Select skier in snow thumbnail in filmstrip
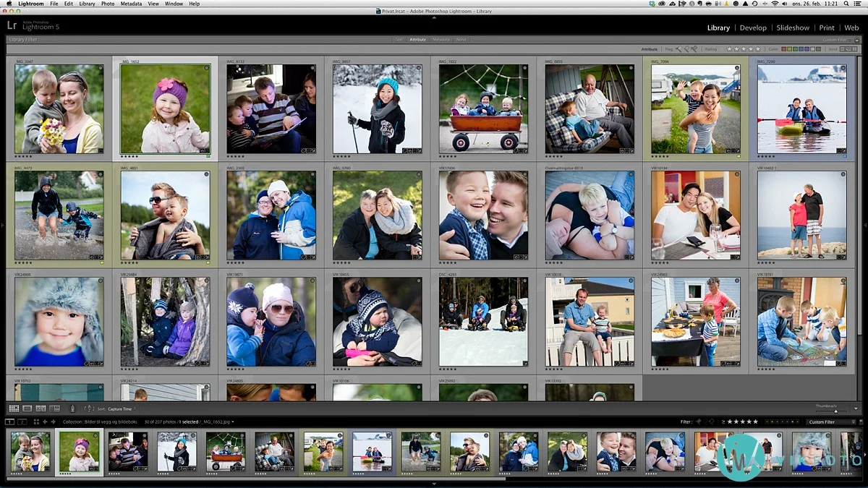 pos(176,452)
